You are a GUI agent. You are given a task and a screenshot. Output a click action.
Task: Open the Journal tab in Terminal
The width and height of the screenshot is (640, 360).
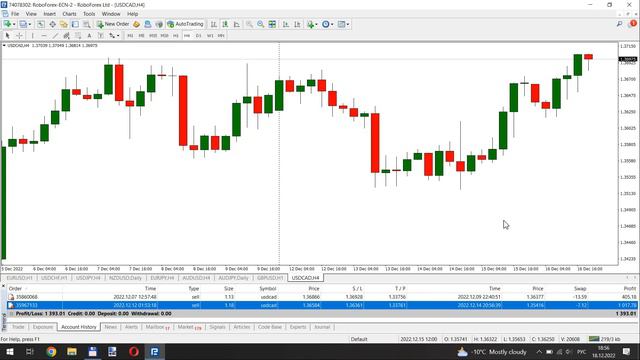322,327
